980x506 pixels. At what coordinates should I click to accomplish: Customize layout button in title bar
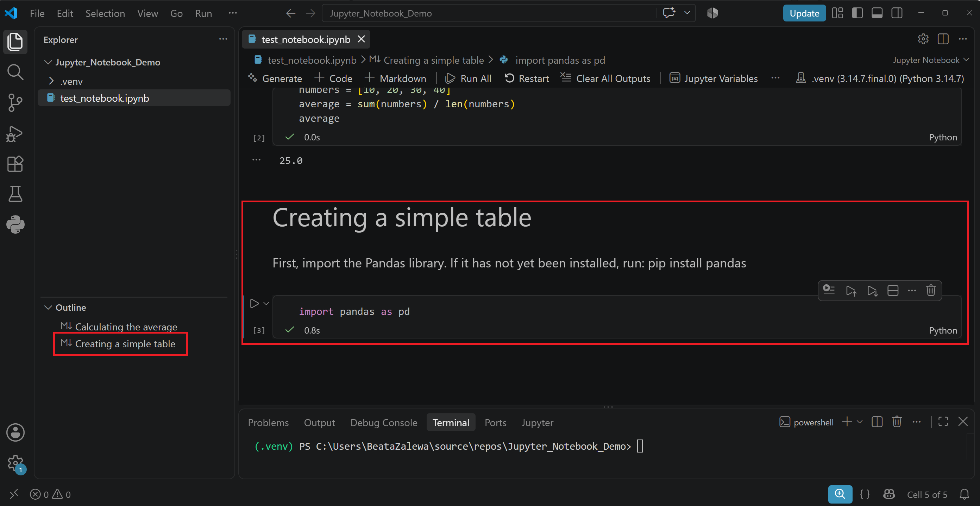[837, 13]
